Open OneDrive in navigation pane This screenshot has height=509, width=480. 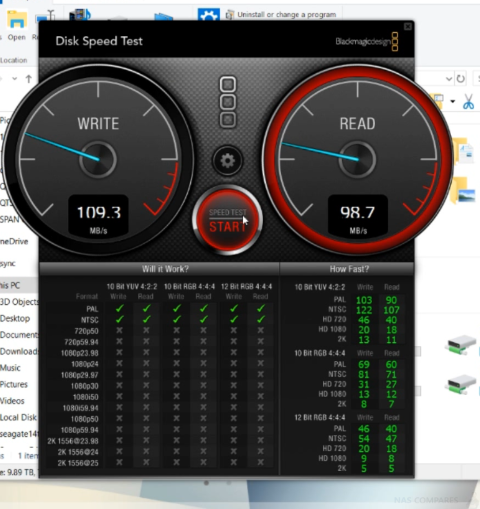pos(14,241)
